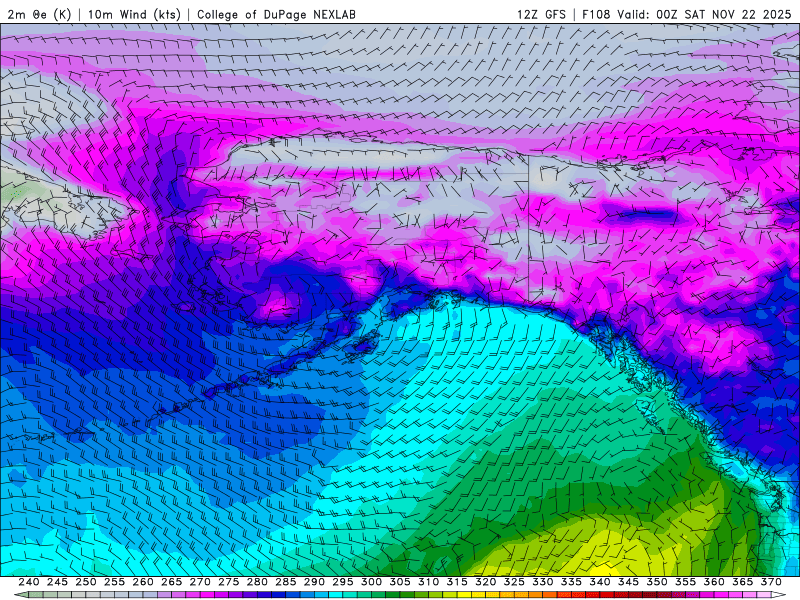Click the 340 legend value
The width and height of the screenshot is (800, 600).
click(x=600, y=582)
